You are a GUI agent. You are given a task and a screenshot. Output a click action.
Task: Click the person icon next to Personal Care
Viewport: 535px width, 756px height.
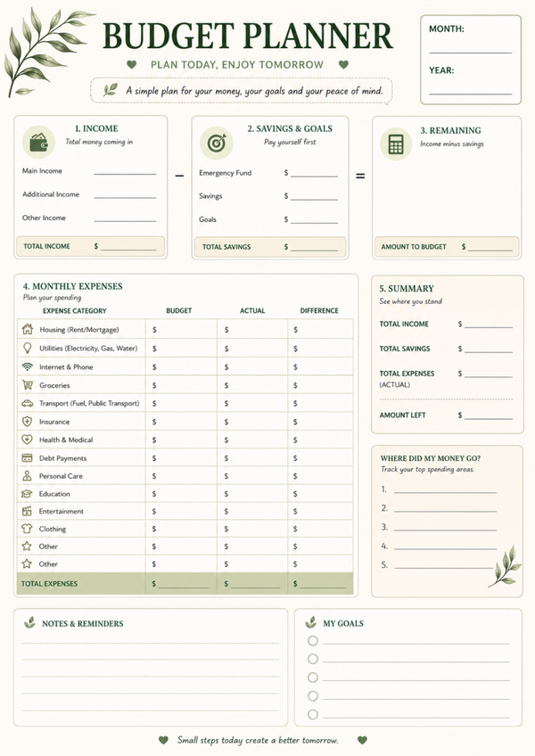point(28,476)
